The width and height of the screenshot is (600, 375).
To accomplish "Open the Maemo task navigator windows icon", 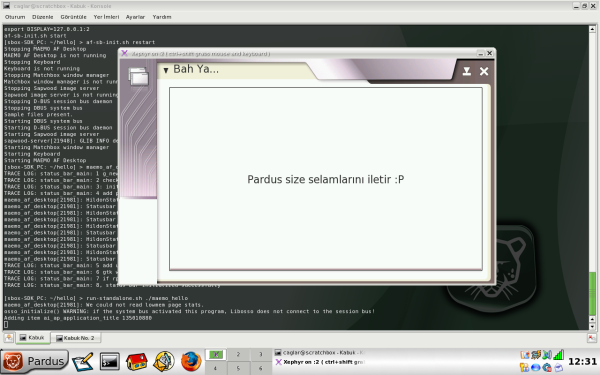I will tap(139, 76).
